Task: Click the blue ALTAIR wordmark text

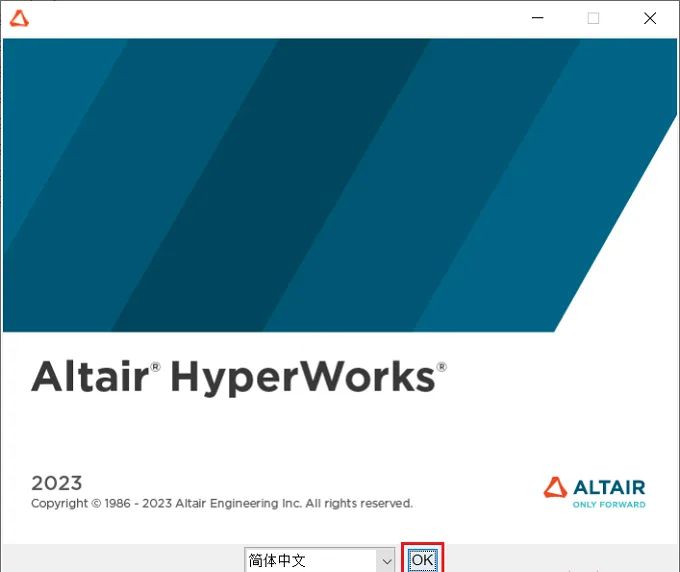Action: 609,488
